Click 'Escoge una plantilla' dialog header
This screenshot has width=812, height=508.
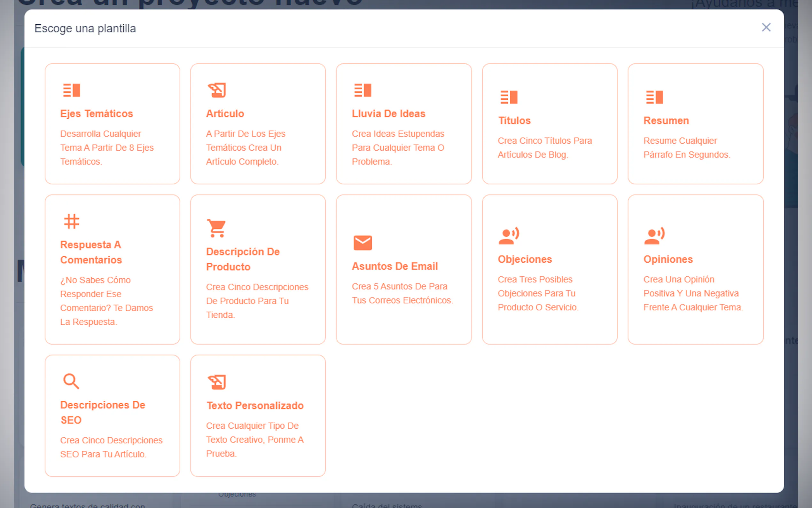pos(85,28)
